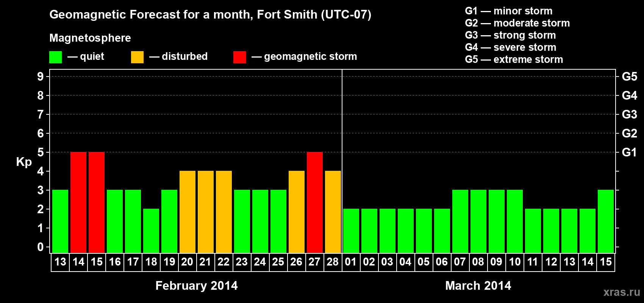Select the green bar for March 11
Viewport: 644px width, 303px height.
pos(533,231)
